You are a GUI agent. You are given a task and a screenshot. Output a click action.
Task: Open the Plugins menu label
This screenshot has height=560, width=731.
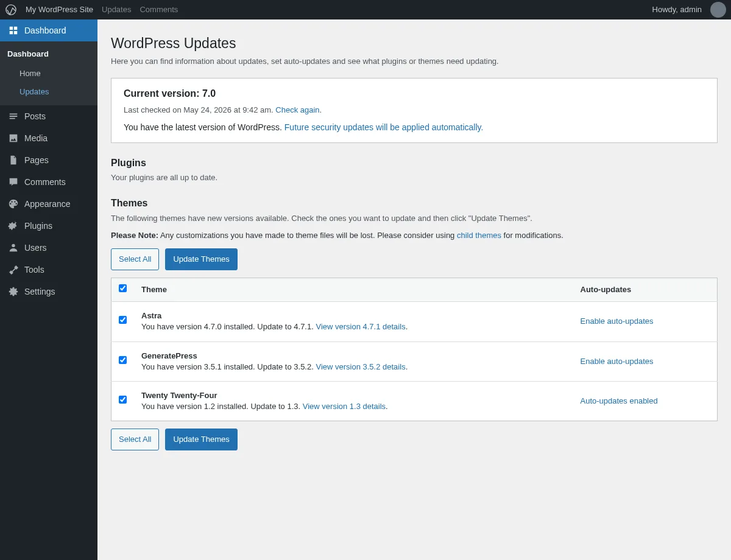point(38,226)
